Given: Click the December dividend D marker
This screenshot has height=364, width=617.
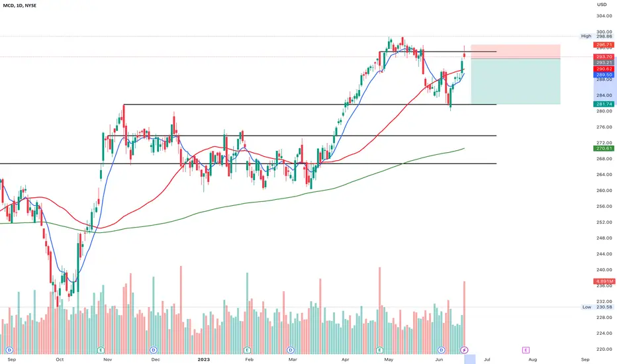Looking at the screenshot, I should 154,350.
